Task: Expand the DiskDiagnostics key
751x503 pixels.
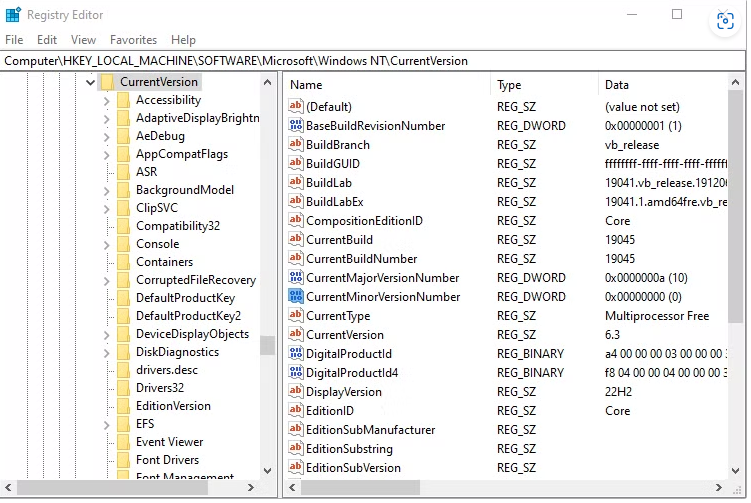Action: (106, 353)
